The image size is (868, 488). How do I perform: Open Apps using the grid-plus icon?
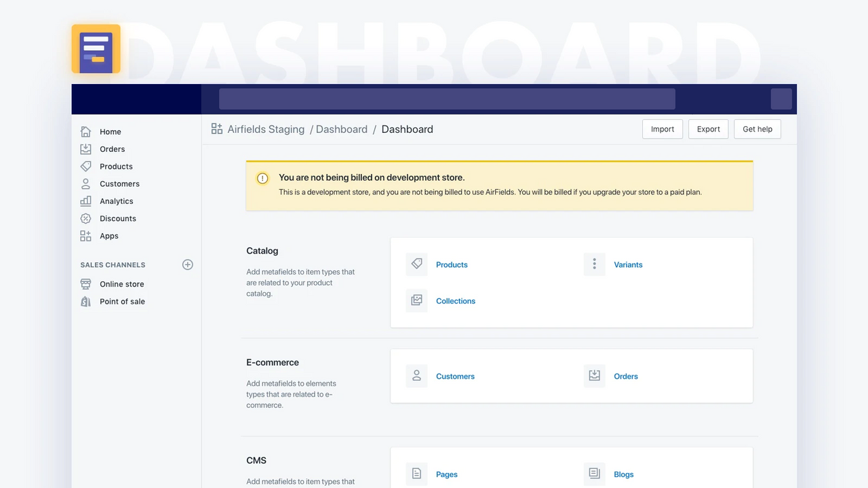(85, 236)
